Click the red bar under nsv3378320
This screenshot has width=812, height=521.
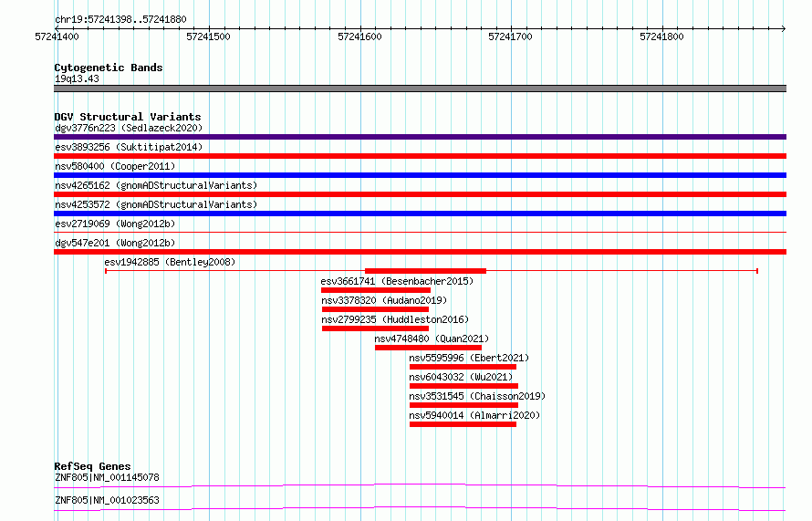[376, 309]
